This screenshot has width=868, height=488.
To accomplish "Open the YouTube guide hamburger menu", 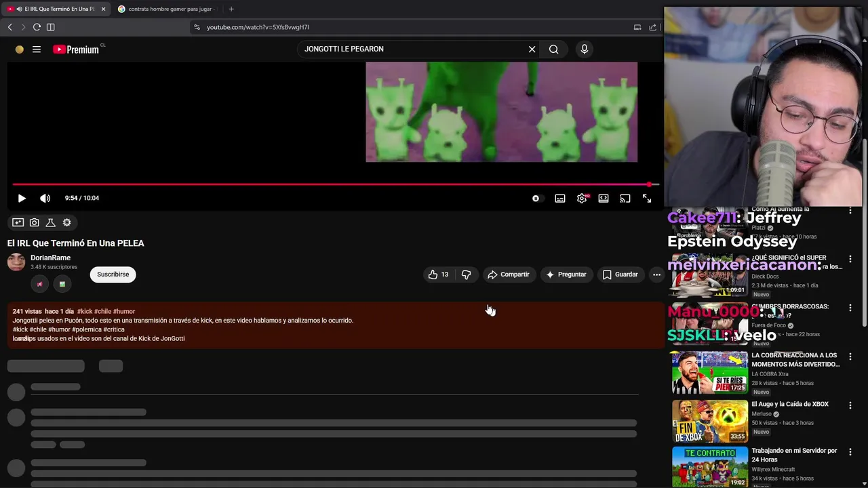I will coord(37,49).
